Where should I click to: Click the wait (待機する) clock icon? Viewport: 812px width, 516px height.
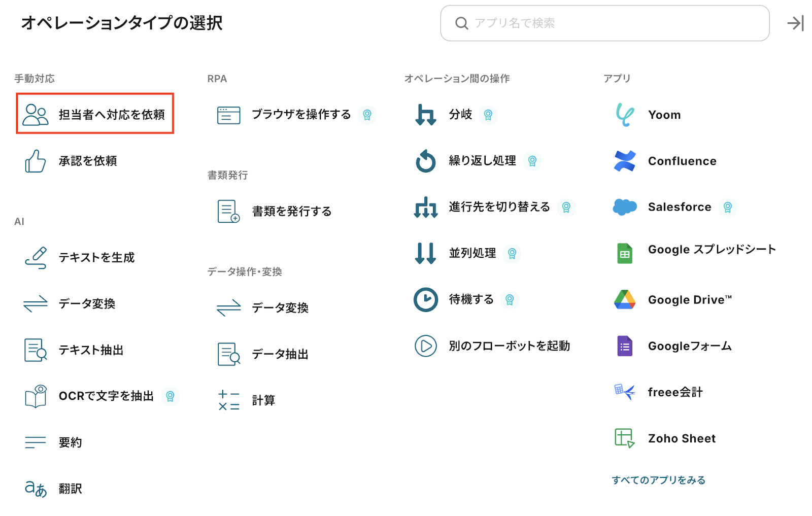(425, 299)
